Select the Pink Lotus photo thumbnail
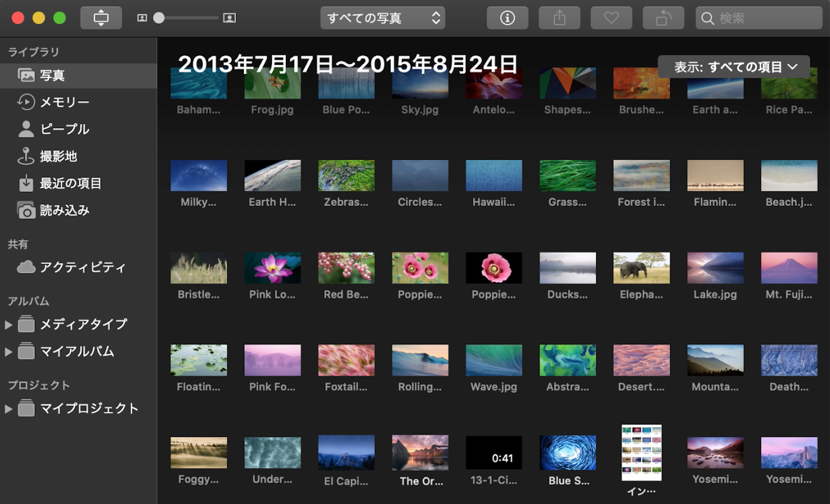Viewport: 830px width, 504px height. click(x=272, y=268)
